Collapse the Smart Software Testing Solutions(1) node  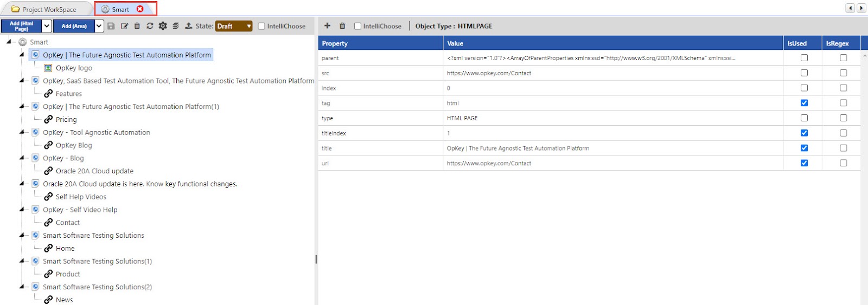pyautogui.click(x=22, y=261)
